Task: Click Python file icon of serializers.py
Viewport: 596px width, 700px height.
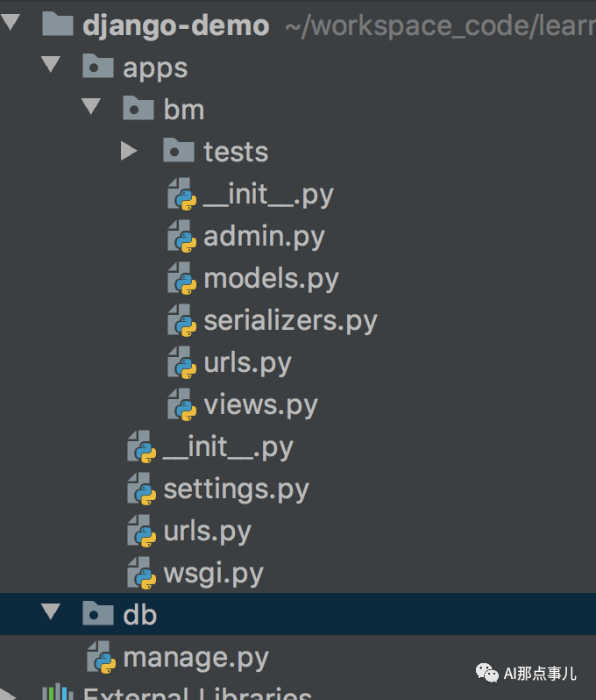Action: point(182,320)
